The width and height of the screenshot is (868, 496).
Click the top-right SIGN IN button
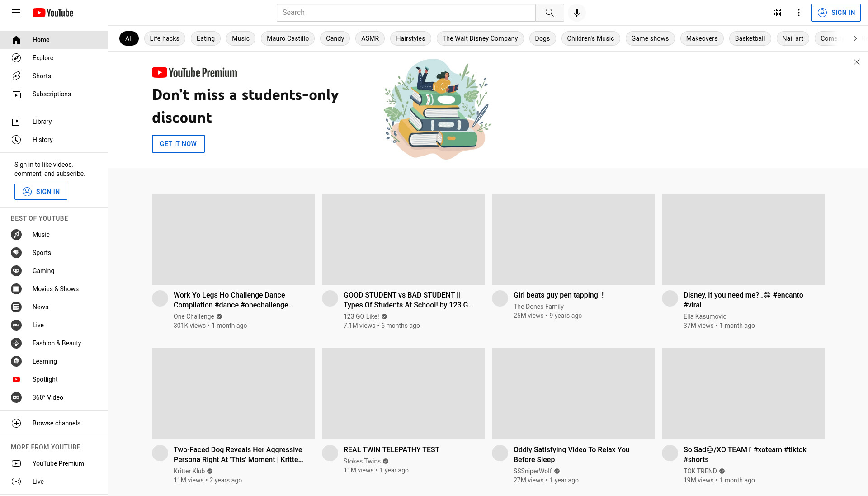coord(836,13)
